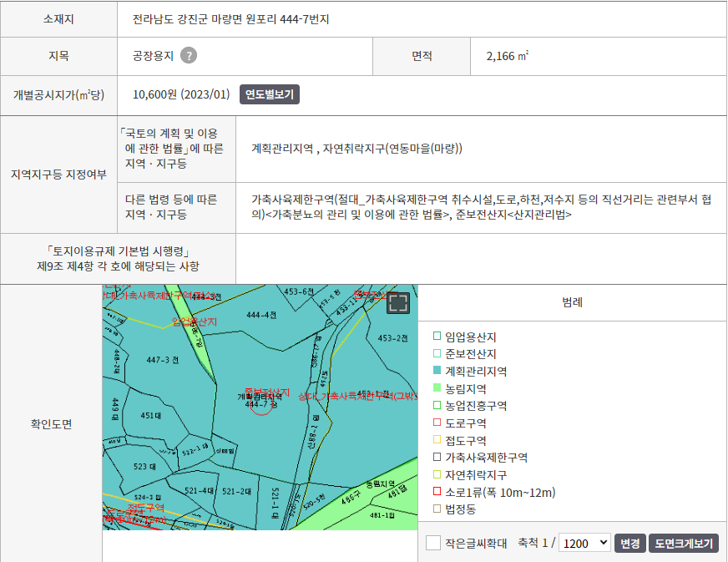Open the fullscreen map expand icon
The width and height of the screenshot is (728, 562).
point(398,303)
